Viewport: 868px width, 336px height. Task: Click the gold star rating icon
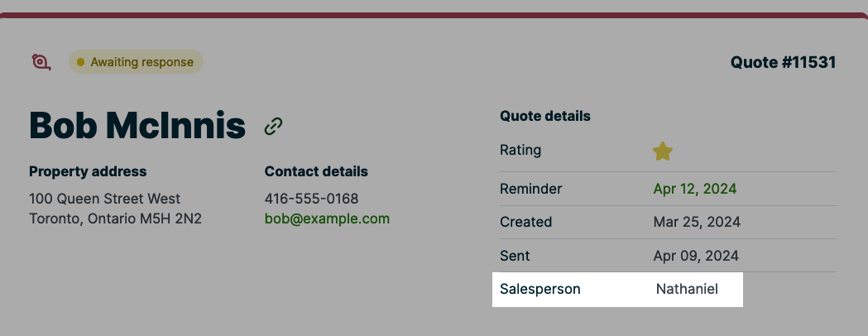tap(663, 151)
